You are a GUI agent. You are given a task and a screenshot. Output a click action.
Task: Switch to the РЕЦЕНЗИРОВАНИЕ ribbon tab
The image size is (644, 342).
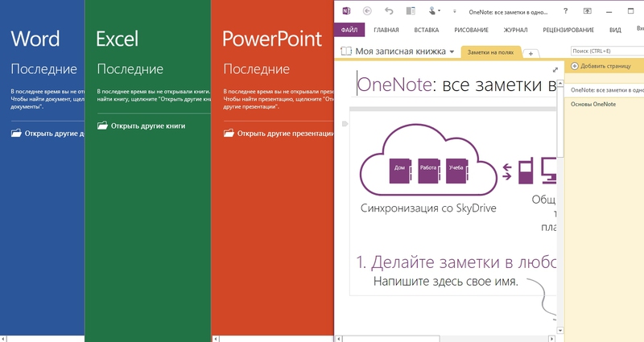click(568, 30)
